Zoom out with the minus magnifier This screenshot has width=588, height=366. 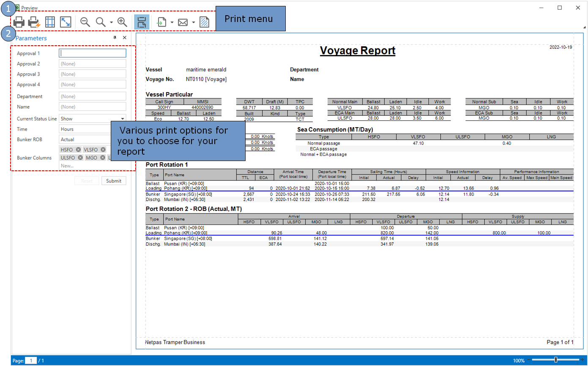coord(85,22)
